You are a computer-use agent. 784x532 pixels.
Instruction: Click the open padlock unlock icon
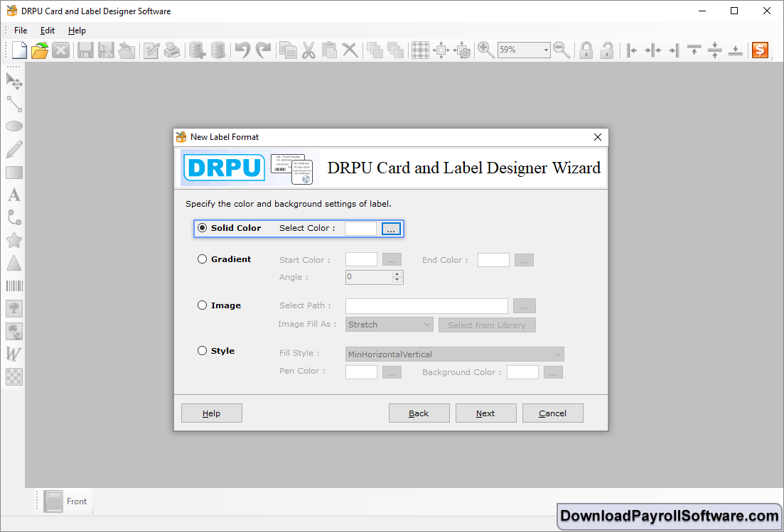pyautogui.click(x=606, y=50)
